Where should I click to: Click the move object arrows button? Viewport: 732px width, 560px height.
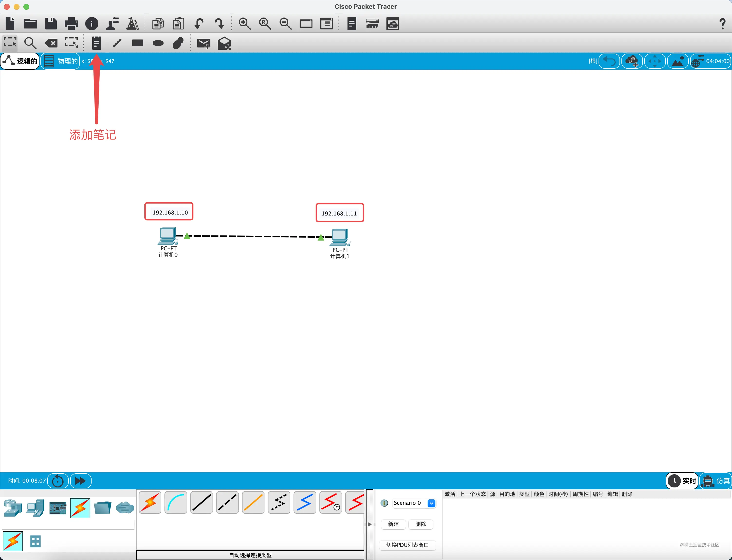pos(655,61)
